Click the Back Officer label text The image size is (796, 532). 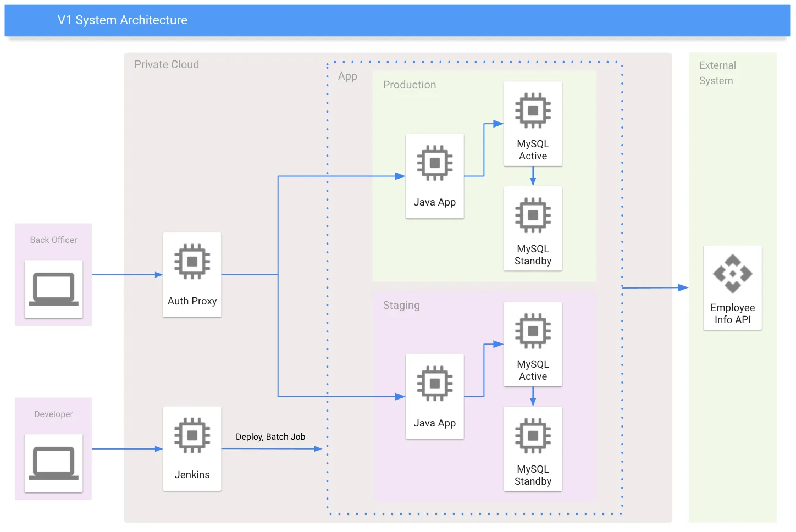point(53,240)
